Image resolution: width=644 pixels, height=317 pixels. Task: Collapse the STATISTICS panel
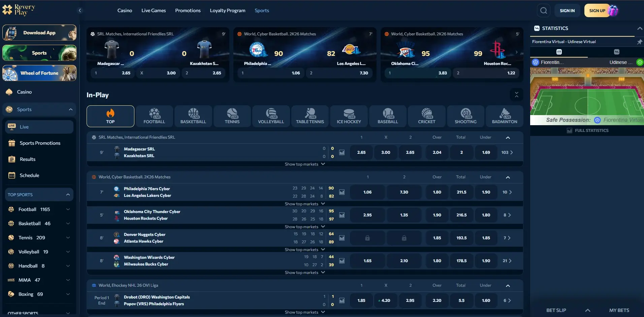pyautogui.click(x=640, y=28)
